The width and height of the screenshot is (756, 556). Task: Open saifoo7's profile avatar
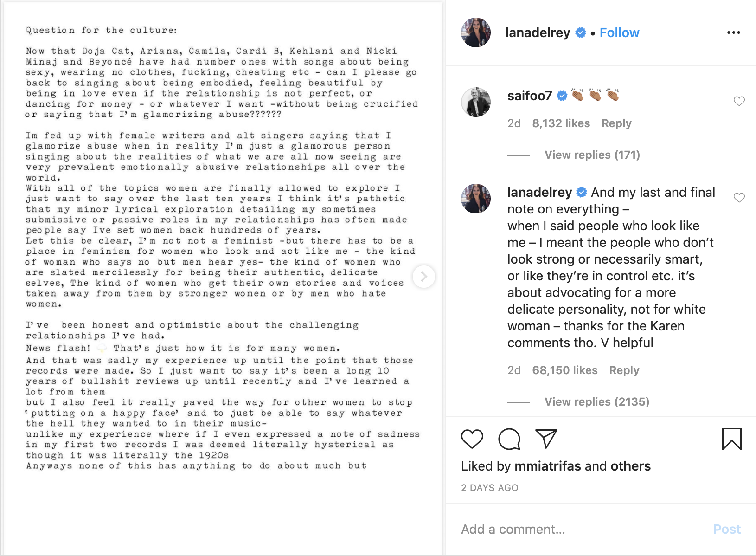click(x=476, y=102)
